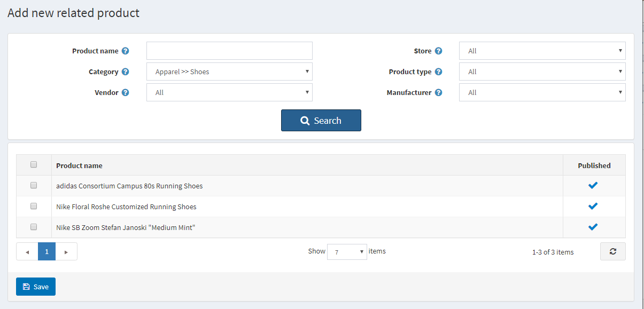The height and width of the screenshot is (309, 644).
Task: Click the Category help icon
Action: pos(125,72)
